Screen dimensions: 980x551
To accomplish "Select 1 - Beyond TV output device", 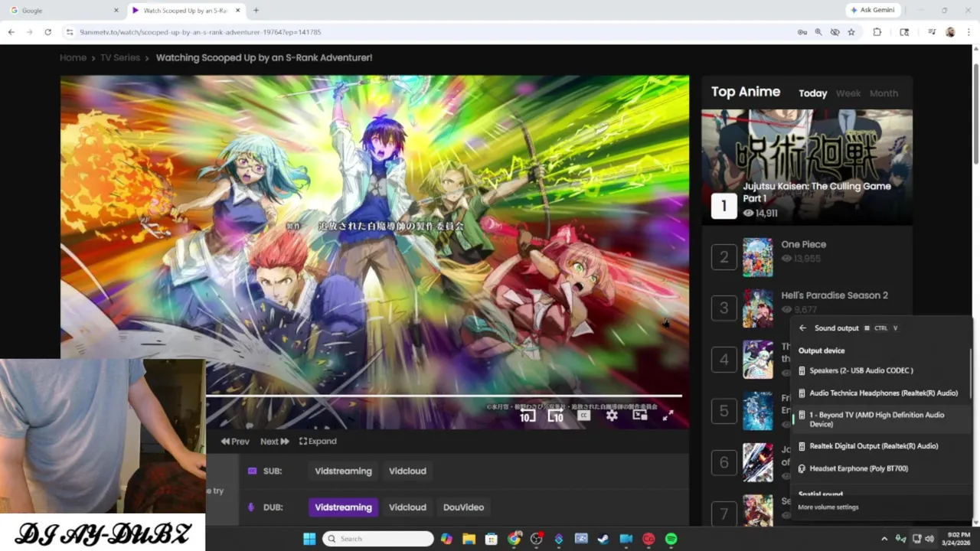I will [880, 419].
